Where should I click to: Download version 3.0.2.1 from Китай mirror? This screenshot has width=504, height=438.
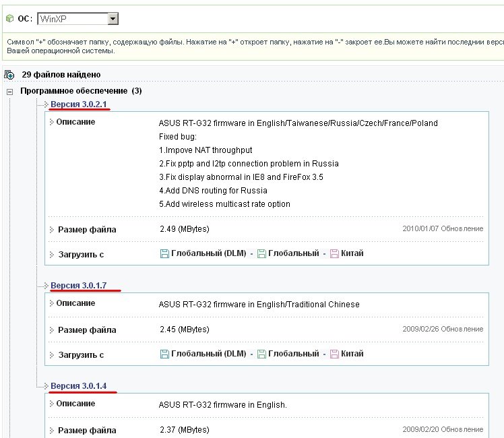pyautogui.click(x=352, y=253)
